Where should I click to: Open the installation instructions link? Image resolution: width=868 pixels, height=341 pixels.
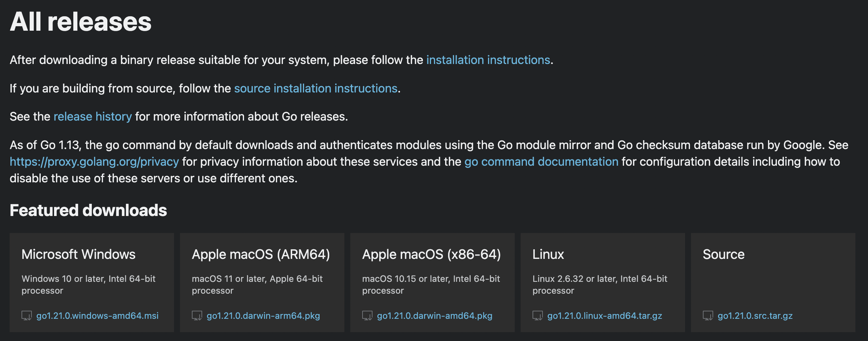pos(488,60)
